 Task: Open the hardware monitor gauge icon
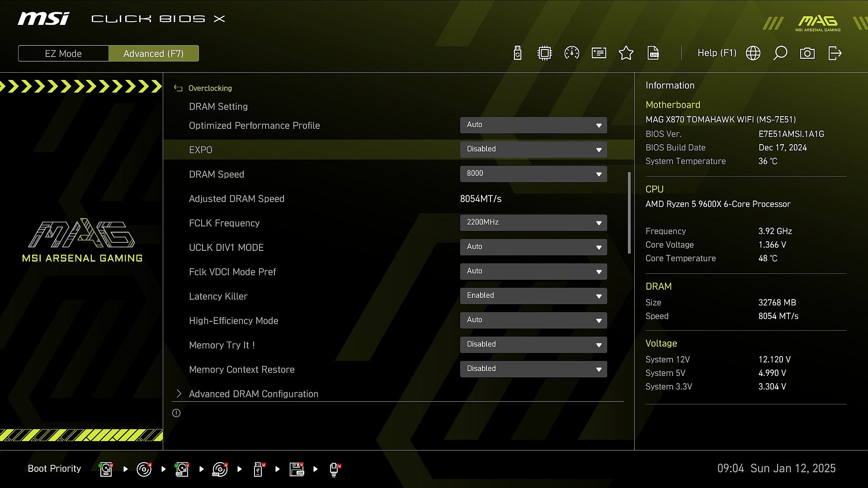572,53
